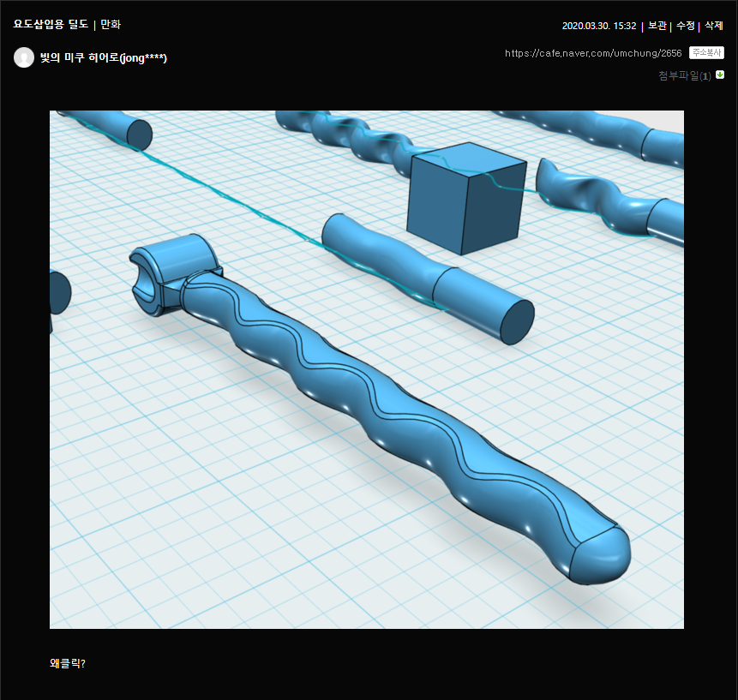738x700 pixels.
Task: Click 수정 to edit the post
Action: pyautogui.click(x=686, y=26)
